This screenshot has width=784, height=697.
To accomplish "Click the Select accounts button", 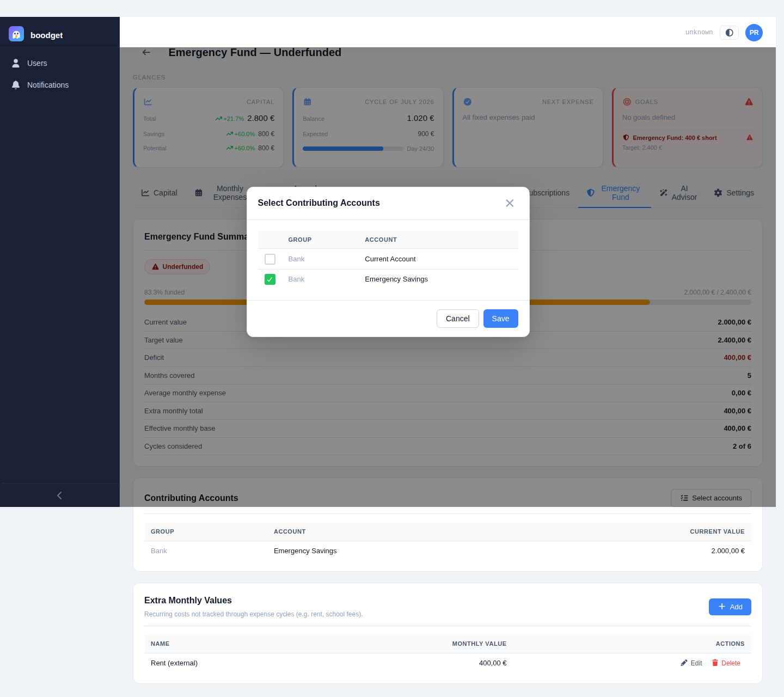I will tap(711, 498).
